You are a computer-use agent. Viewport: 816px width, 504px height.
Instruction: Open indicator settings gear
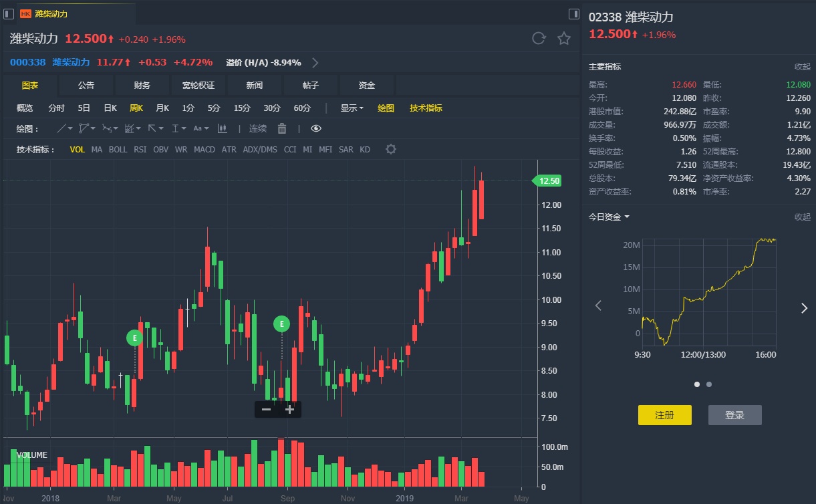391,149
